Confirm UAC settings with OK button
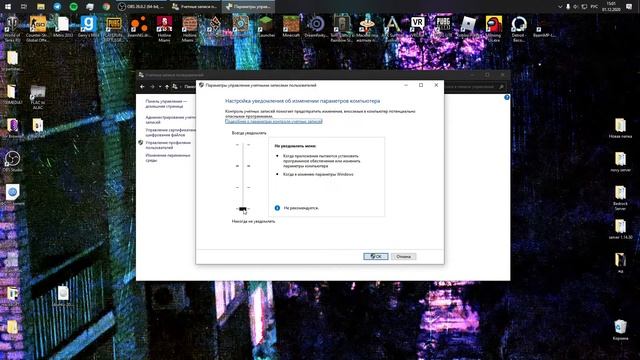Viewport: 640px width, 360px height. click(376, 256)
